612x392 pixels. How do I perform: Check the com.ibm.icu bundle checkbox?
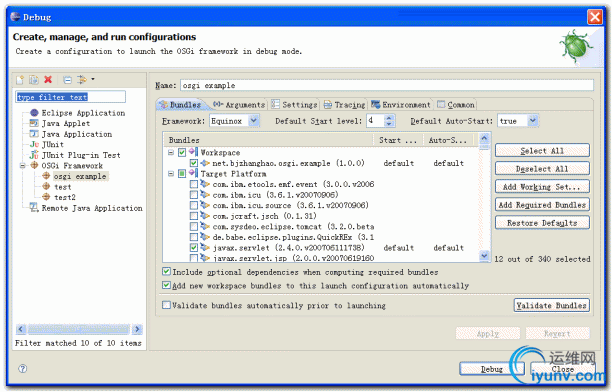point(194,194)
